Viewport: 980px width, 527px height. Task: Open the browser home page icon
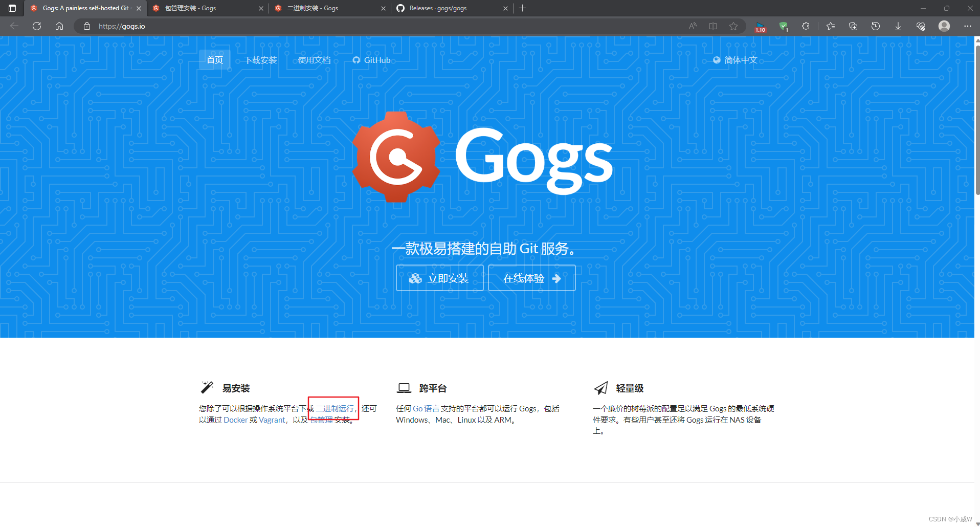click(59, 26)
